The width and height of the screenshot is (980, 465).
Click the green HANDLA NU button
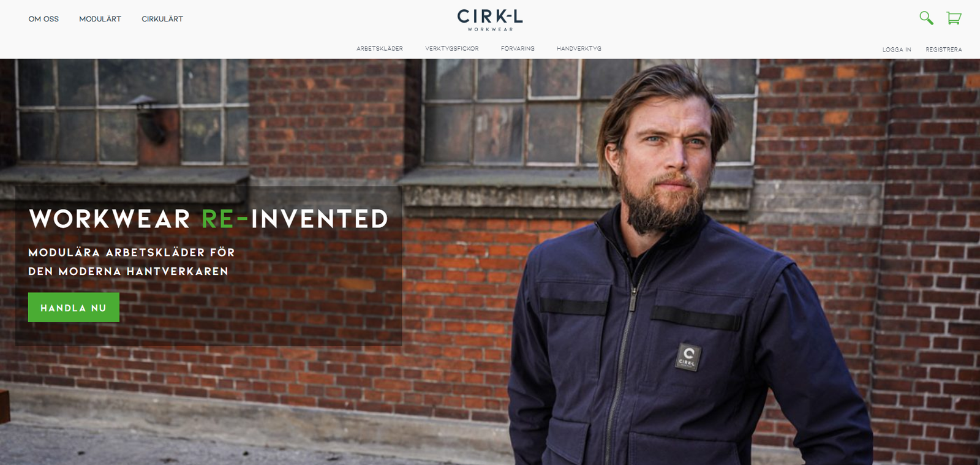click(x=73, y=308)
